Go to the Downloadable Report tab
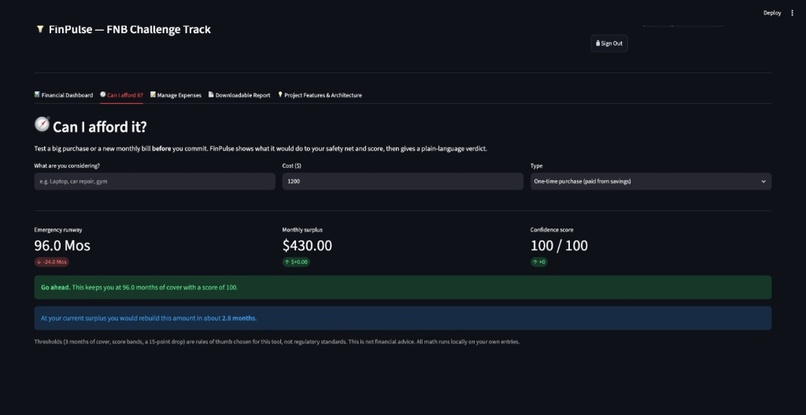Viewport: 806px width, 415px height. pyautogui.click(x=239, y=95)
